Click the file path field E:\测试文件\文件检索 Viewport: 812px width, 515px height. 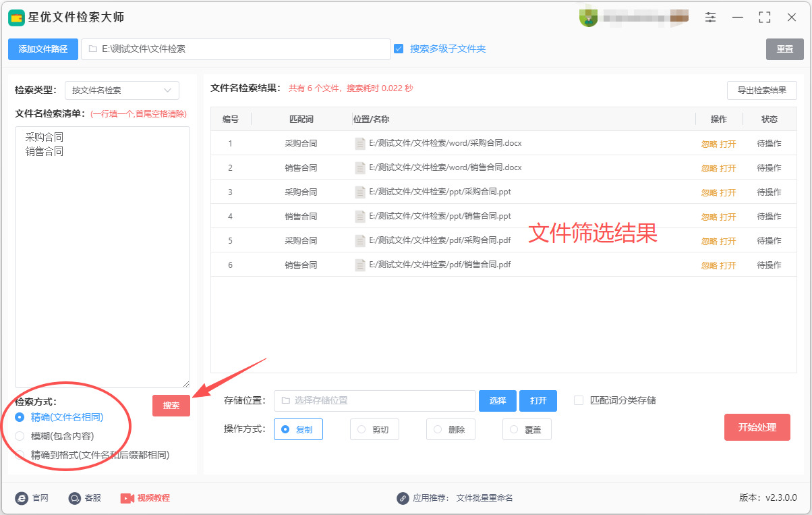pos(236,49)
